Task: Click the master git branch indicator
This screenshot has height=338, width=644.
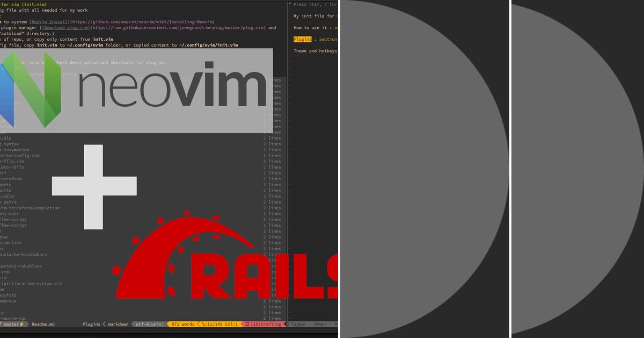Action: click(x=12, y=324)
